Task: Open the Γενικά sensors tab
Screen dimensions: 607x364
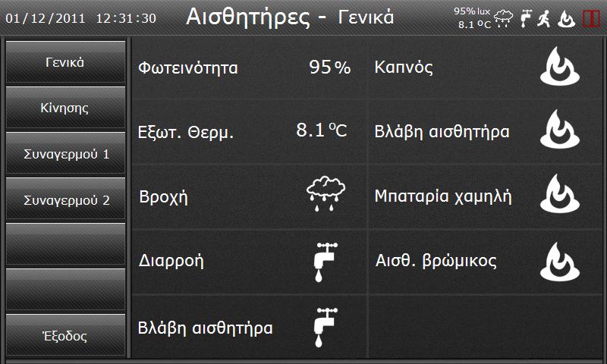Action: (65, 62)
